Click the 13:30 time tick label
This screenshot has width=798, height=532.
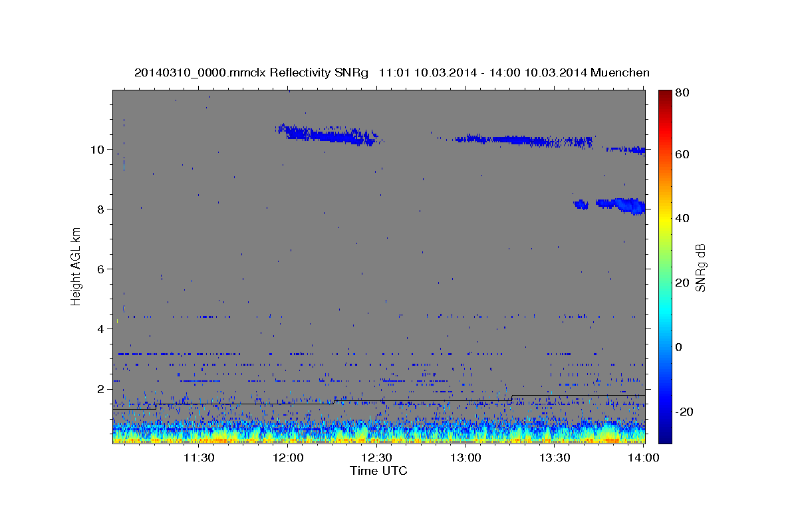(555, 458)
